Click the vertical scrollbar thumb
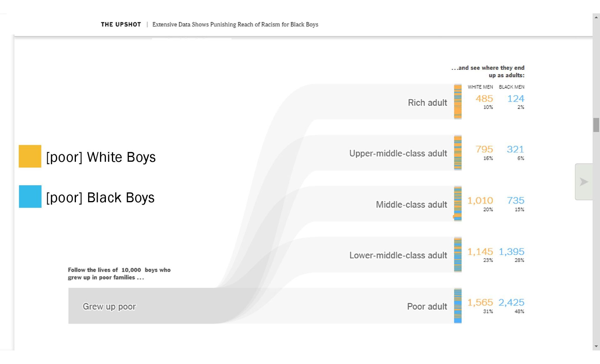 pos(596,125)
